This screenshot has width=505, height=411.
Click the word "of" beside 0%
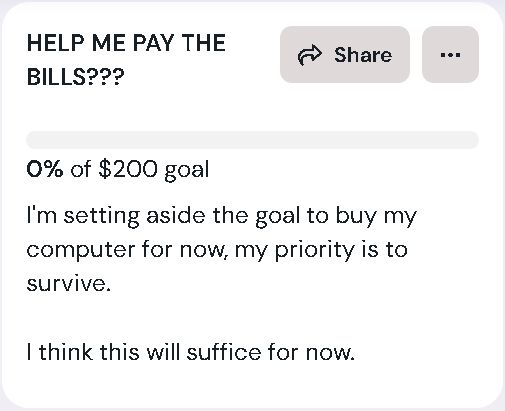pyautogui.click(x=81, y=169)
